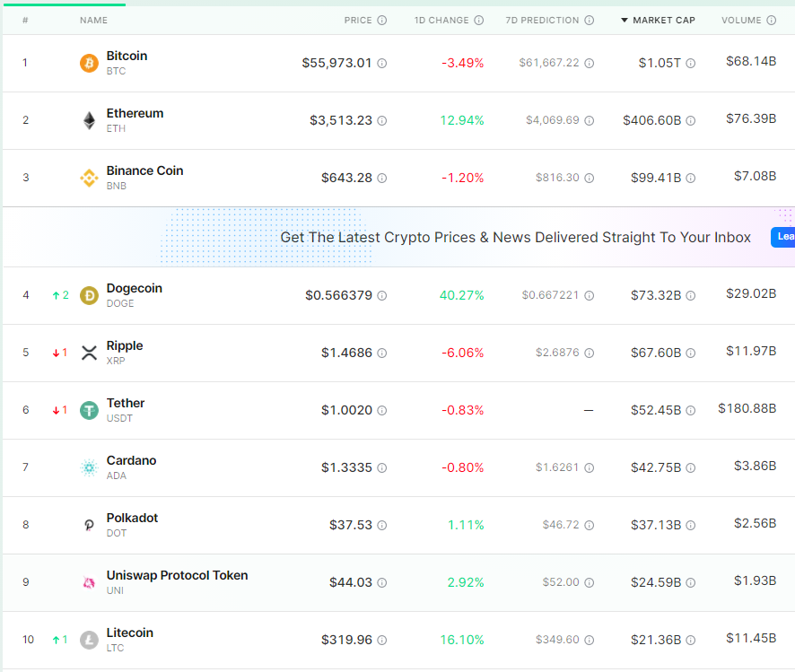This screenshot has width=795, height=672.
Task: Open the info icon beside Bitcoin price $55,973.01
Action: click(x=381, y=64)
